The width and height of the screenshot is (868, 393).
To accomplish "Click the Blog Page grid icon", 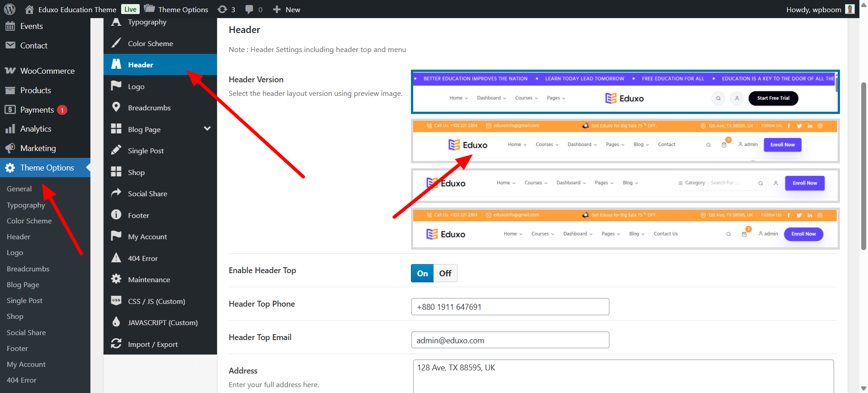I will click(x=116, y=128).
